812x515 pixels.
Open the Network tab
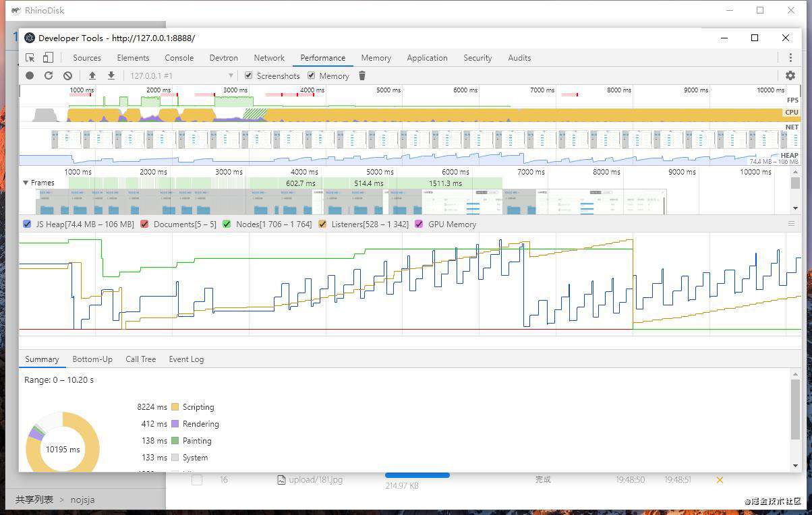coord(269,58)
